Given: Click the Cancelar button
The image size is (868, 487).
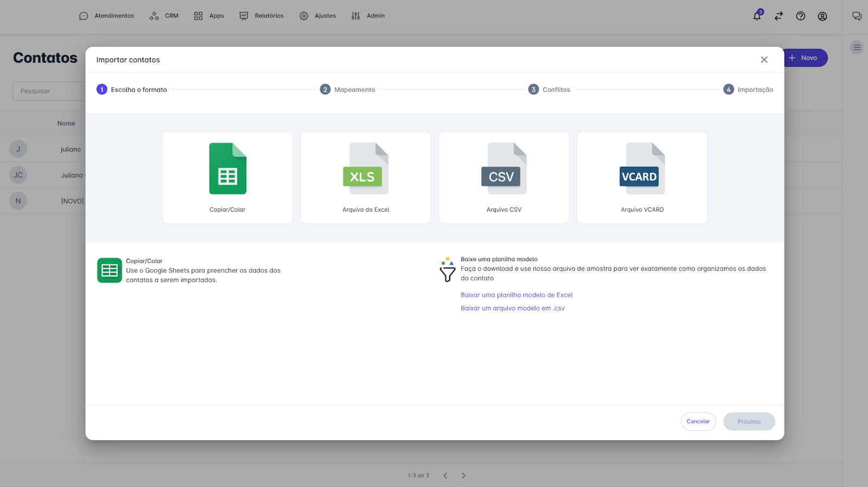Looking at the screenshot, I should pyautogui.click(x=698, y=421).
